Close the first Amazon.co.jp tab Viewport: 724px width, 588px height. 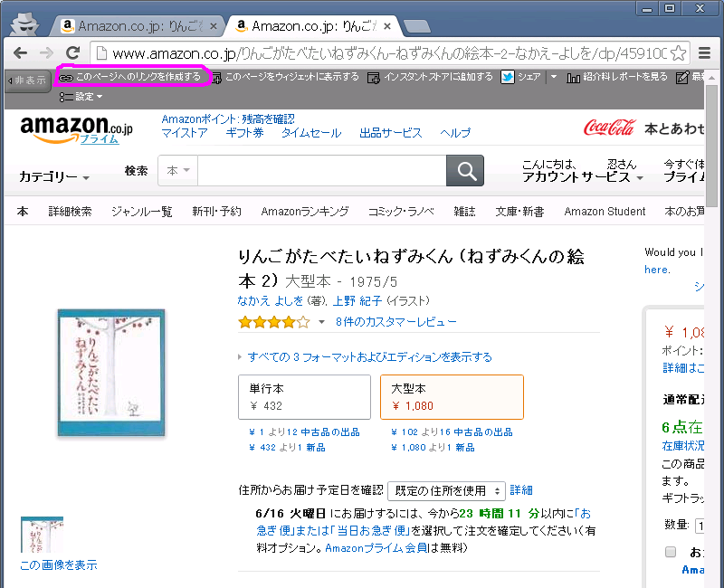point(214,26)
